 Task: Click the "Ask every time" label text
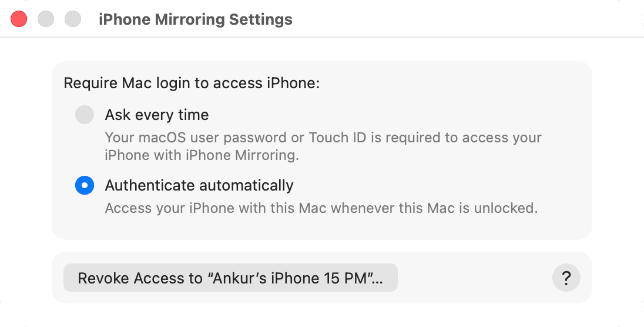point(157,115)
